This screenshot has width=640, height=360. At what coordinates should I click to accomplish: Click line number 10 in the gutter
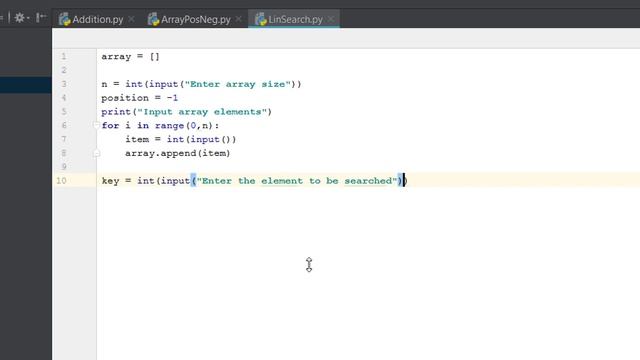(x=61, y=180)
